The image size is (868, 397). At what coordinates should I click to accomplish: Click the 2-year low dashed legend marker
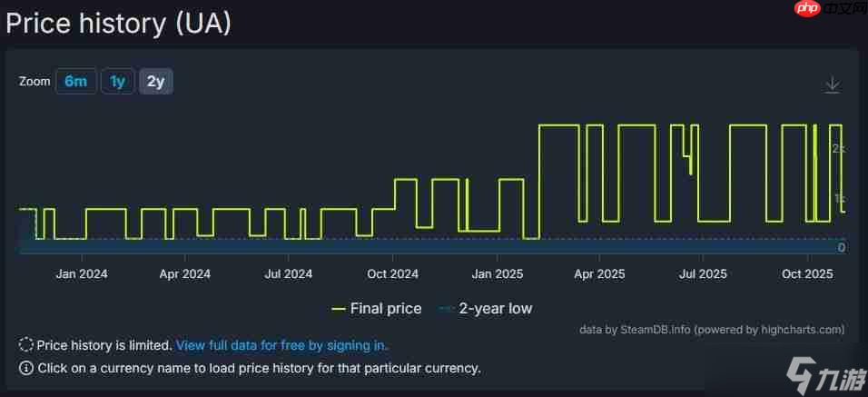tap(446, 309)
